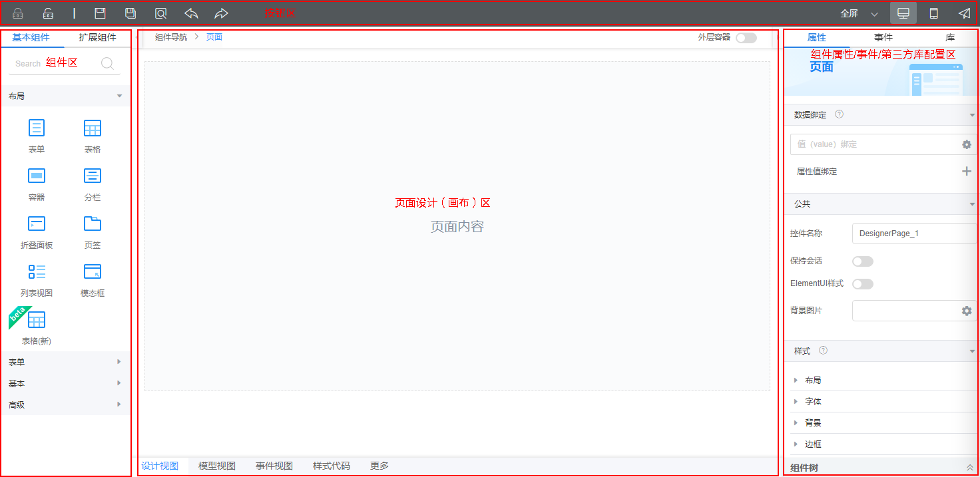Click the paper plane publish icon

(x=964, y=13)
